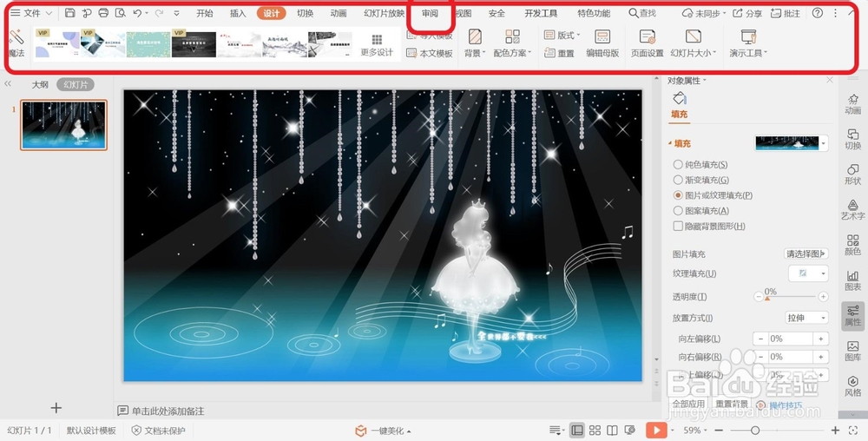Open 未同步 sync status dropdown
Screen dimensions: 868x441
pos(704,13)
